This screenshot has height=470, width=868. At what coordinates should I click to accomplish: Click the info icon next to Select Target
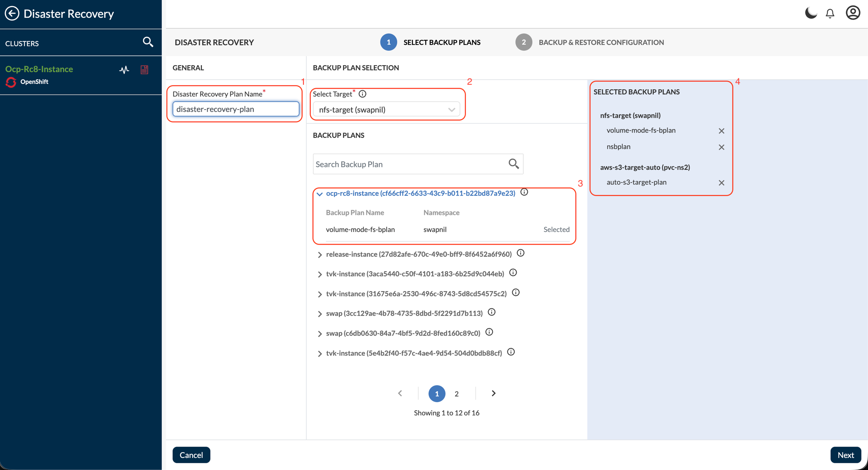click(x=362, y=94)
